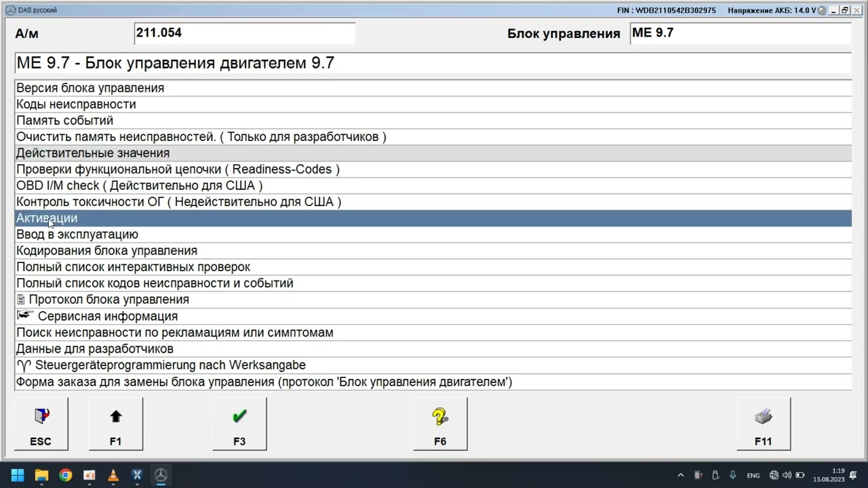868x488 pixels.
Task: Click the А/м field showing 211.054
Action: (245, 33)
